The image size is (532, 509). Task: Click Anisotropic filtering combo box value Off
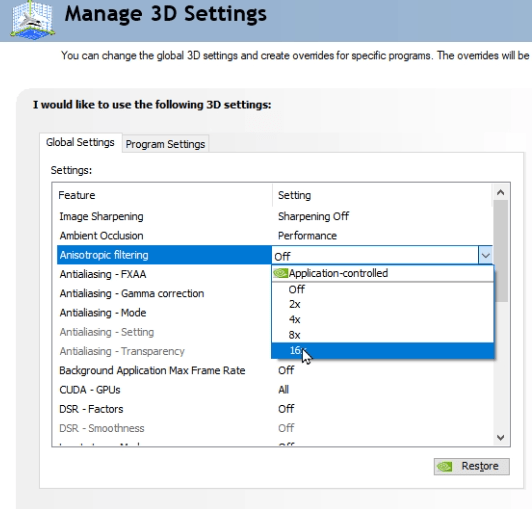coord(375,255)
